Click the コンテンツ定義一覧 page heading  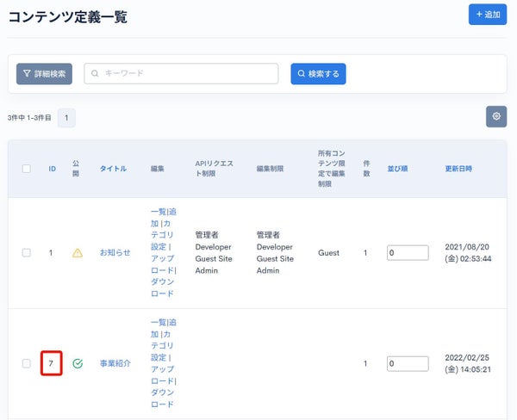click(x=67, y=17)
